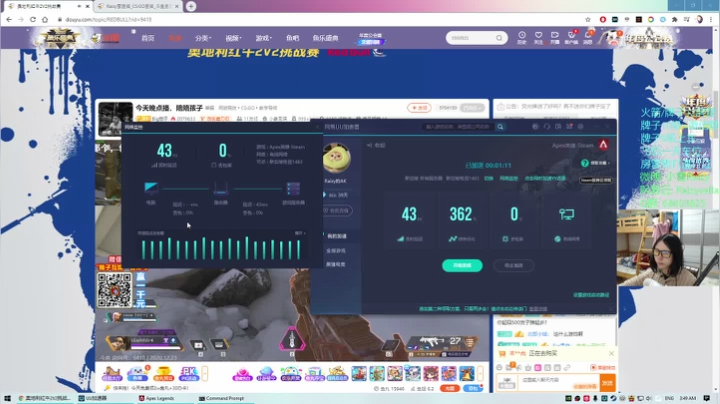The height and width of the screenshot is (404, 720).
Task: Open the red 直播 nav item
Action: 175,38
